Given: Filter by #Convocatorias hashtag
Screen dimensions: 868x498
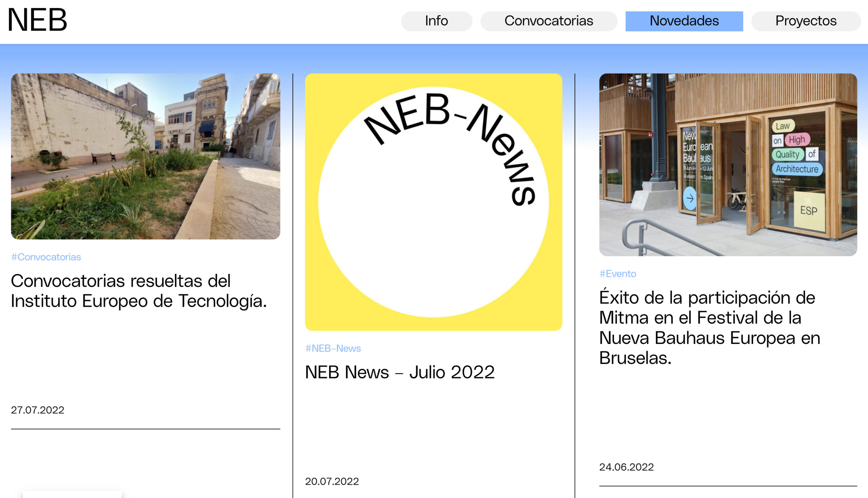Looking at the screenshot, I should pyautogui.click(x=46, y=257).
